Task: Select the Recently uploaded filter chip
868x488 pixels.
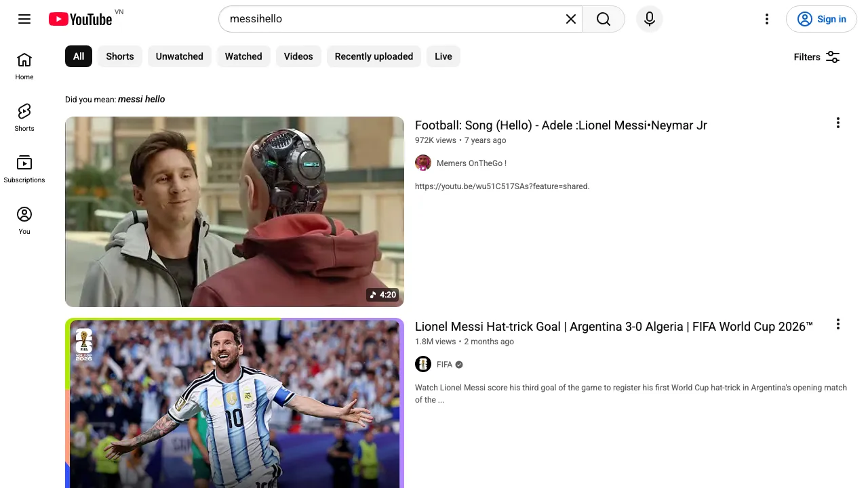Action: [374, 56]
